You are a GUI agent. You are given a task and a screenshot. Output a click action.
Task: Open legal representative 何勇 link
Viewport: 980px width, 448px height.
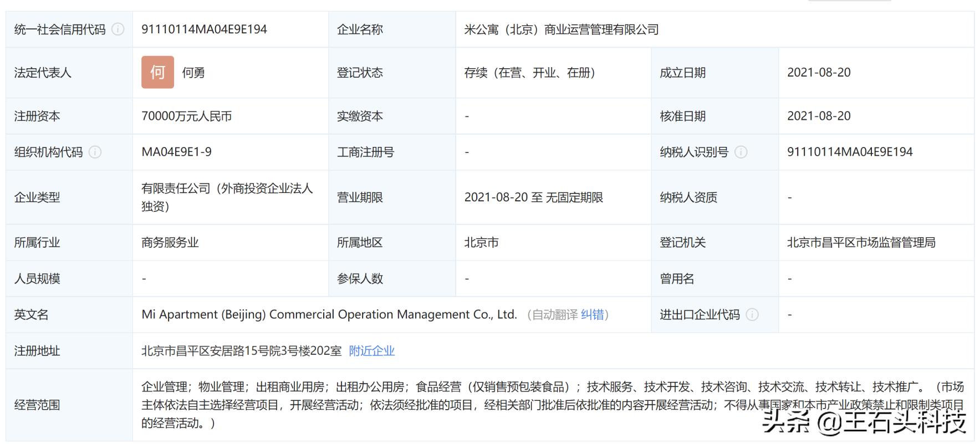[x=193, y=73]
